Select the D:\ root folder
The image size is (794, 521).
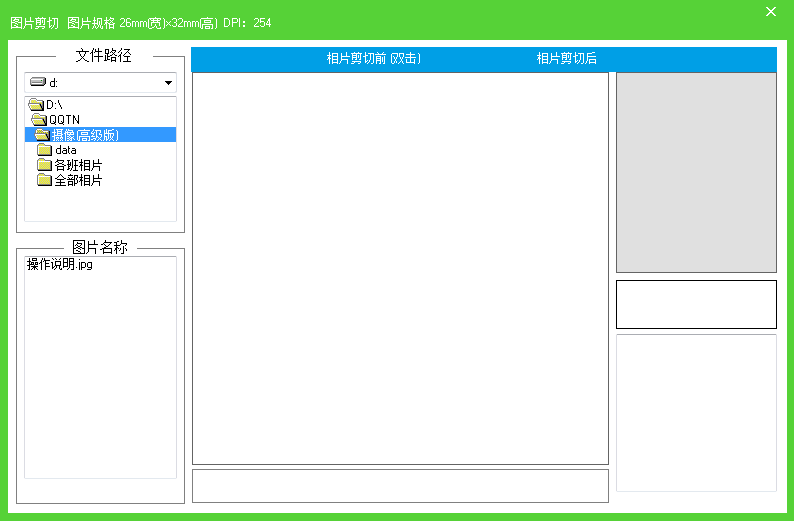pyautogui.click(x=54, y=105)
